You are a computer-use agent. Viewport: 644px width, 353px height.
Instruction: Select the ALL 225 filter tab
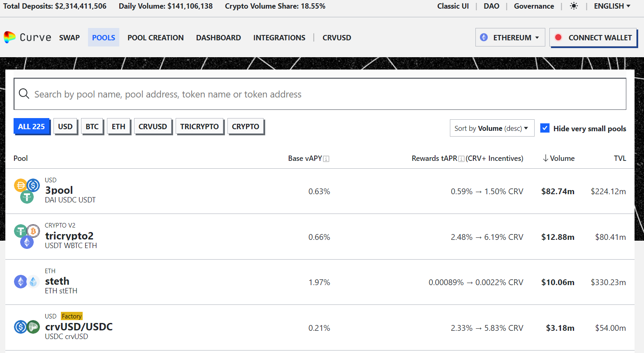[x=32, y=126]
